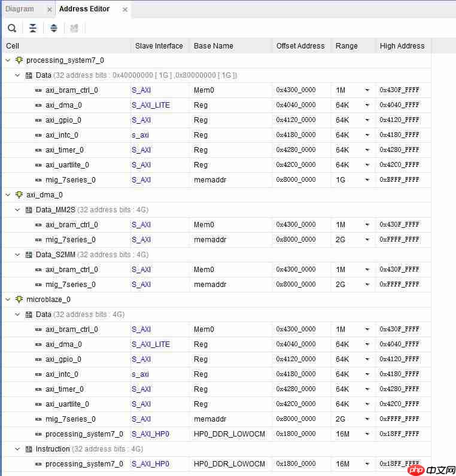Image resolution: width=456 pixels, height=476 pixels.
Task: Select axi_dma_0 slave row under microblaze_0
Action: [x=217, y=344]
